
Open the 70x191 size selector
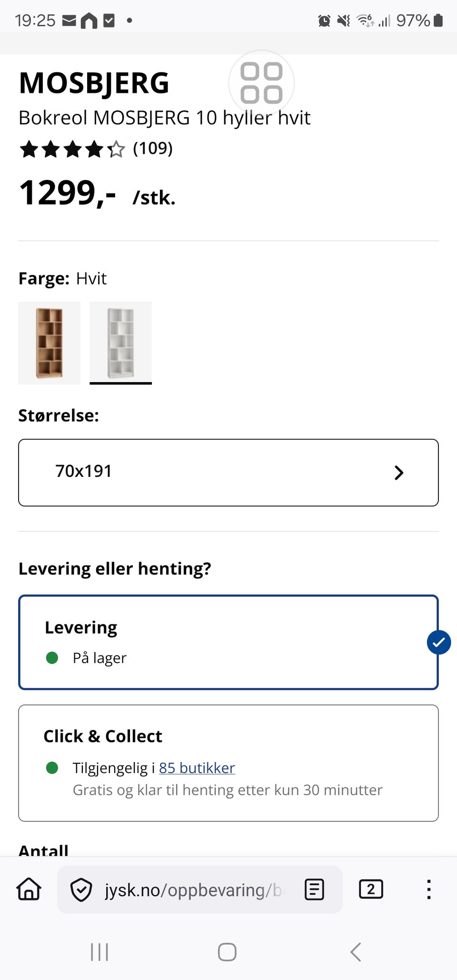[x=228, y=473]
